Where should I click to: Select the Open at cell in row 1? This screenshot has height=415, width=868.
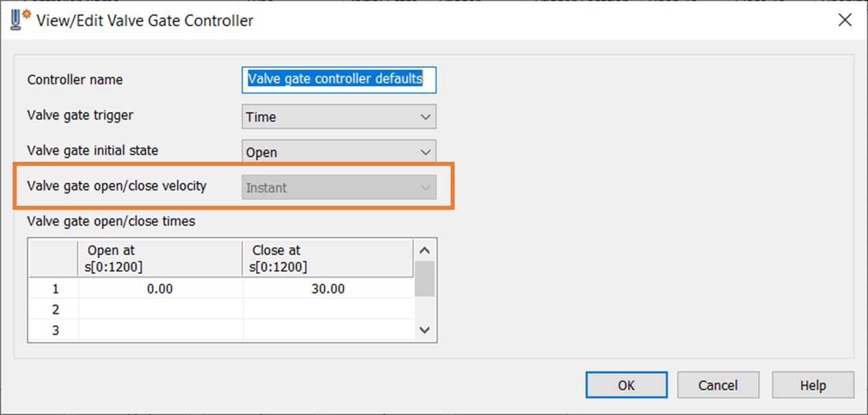[x=160, y=289]
